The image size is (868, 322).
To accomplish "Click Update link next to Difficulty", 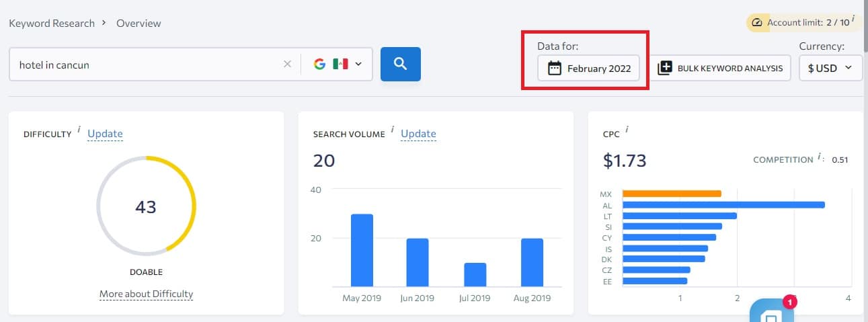I will tap(105, 133).
